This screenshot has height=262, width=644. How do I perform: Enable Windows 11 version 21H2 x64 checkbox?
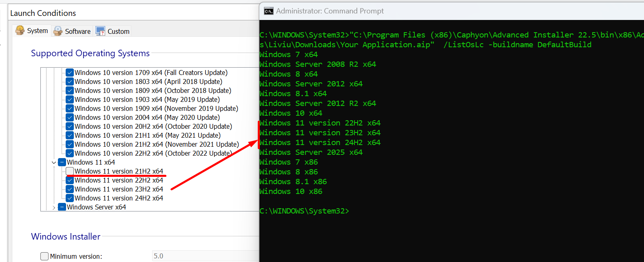click(x=70, y=171)
